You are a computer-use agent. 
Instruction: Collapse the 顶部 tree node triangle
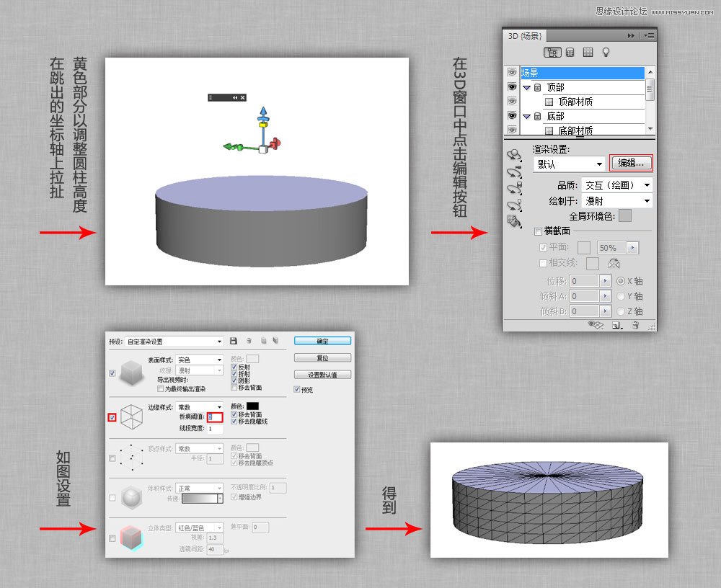526,87
